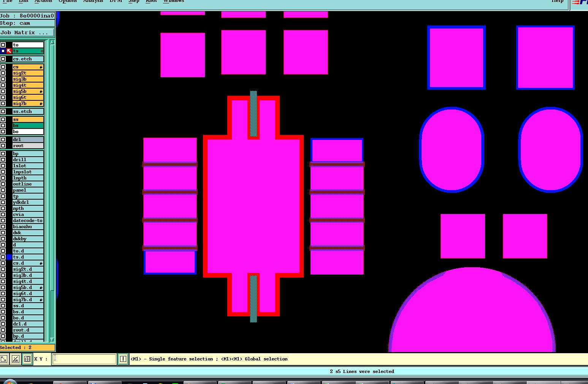The image size is (588, 384).
Task: Enable the cs layer checkbox
Action: coord(3,67)
